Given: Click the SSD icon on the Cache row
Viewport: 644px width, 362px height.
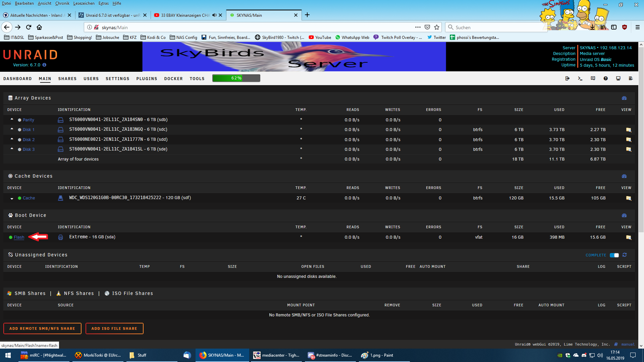Looking at the screenshot, I should point(61,198).
